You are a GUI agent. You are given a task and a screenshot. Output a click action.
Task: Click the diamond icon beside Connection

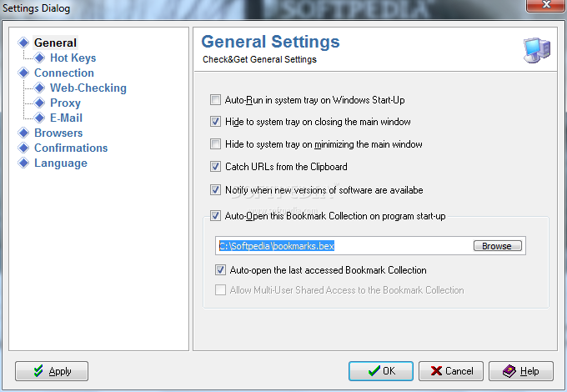click(x=23, y=73)
